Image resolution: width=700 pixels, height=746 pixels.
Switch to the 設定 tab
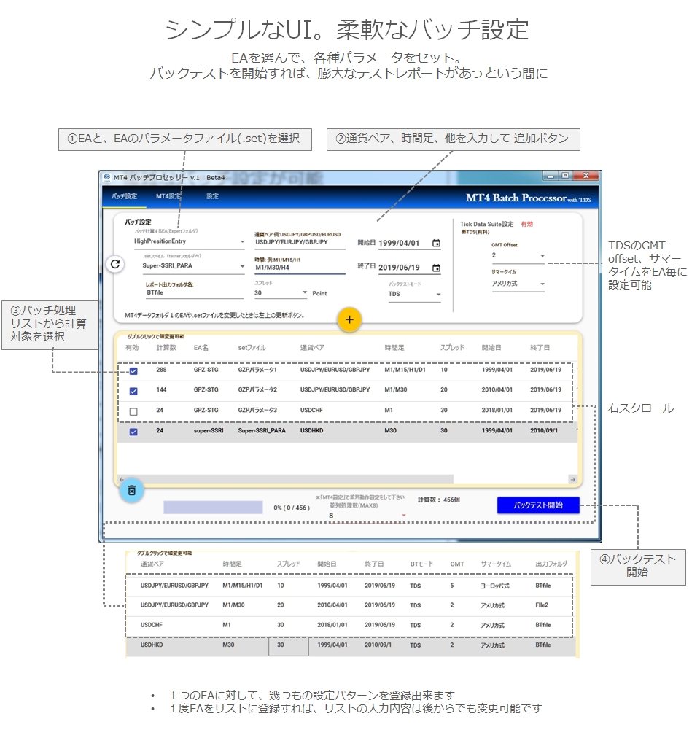coord(212,196)
